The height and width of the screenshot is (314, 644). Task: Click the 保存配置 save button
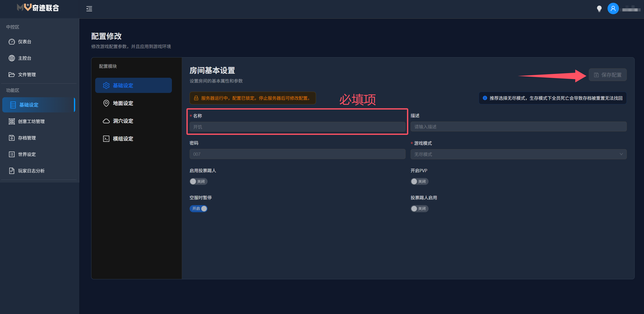[x=608, y=75]
